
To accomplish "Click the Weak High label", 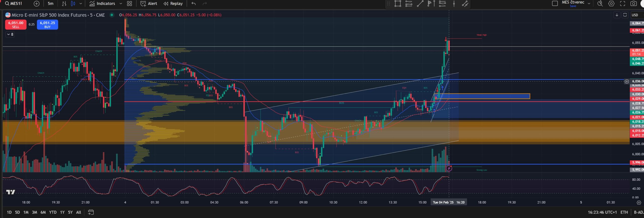I will 481,35.
